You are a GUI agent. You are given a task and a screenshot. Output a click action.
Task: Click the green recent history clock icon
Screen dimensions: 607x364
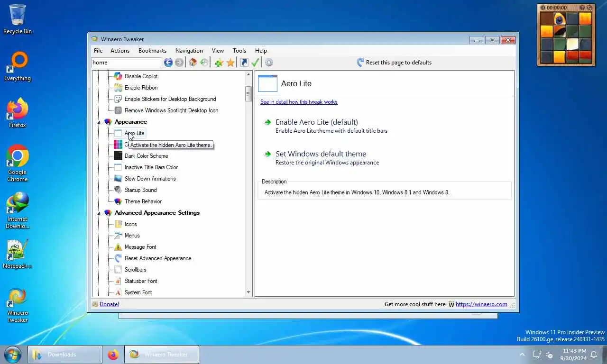tap(204, 63)
